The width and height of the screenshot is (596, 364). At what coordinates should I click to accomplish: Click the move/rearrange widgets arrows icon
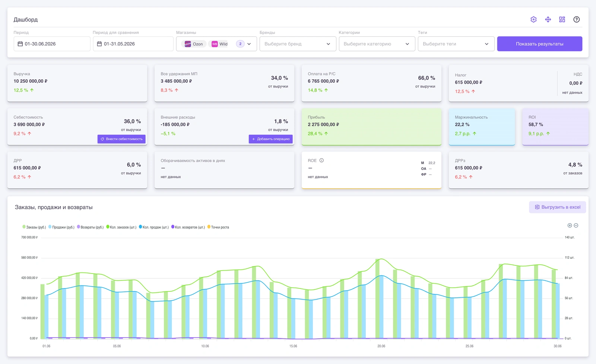548,19
